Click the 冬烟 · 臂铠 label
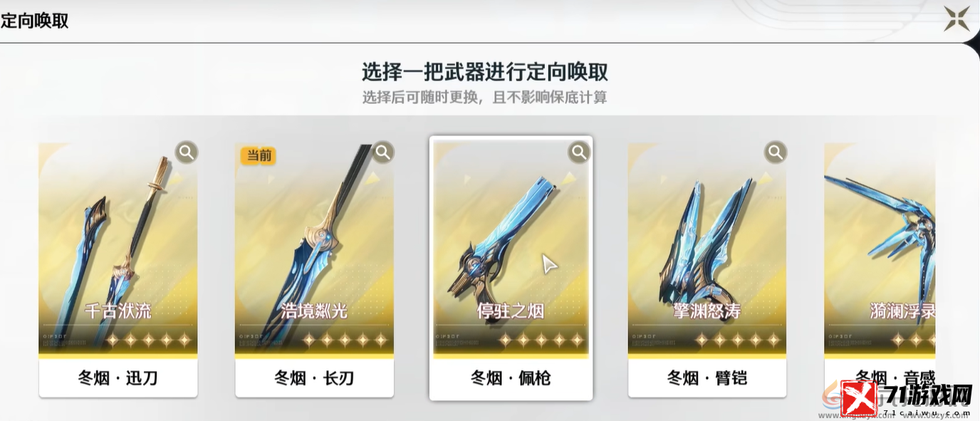Screen dimensions: 980x421 (707, 378)
